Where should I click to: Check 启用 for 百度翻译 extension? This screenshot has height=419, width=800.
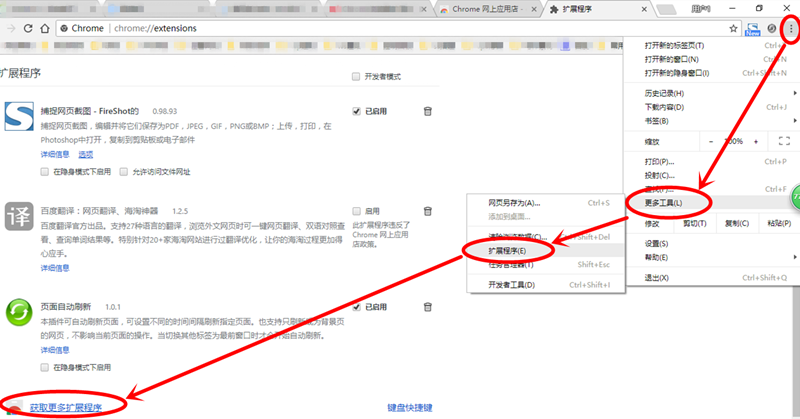356,211
